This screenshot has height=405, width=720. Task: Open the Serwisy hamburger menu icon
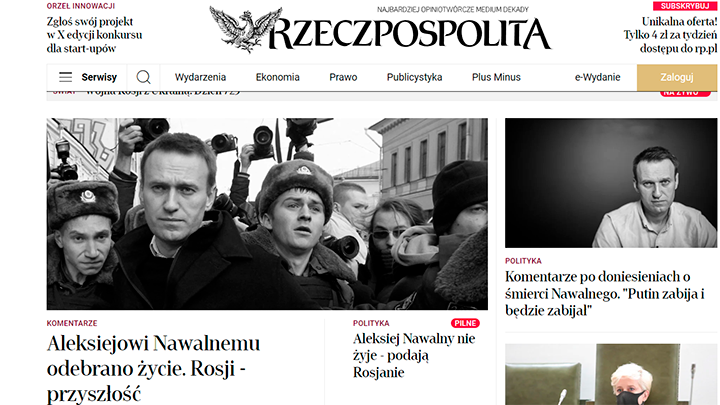tap(66, 77)
